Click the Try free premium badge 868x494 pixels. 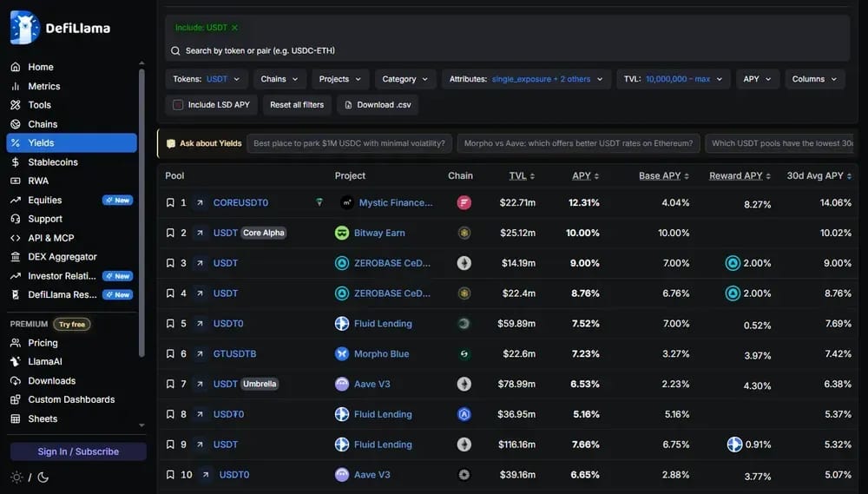[x=72, y=325]
